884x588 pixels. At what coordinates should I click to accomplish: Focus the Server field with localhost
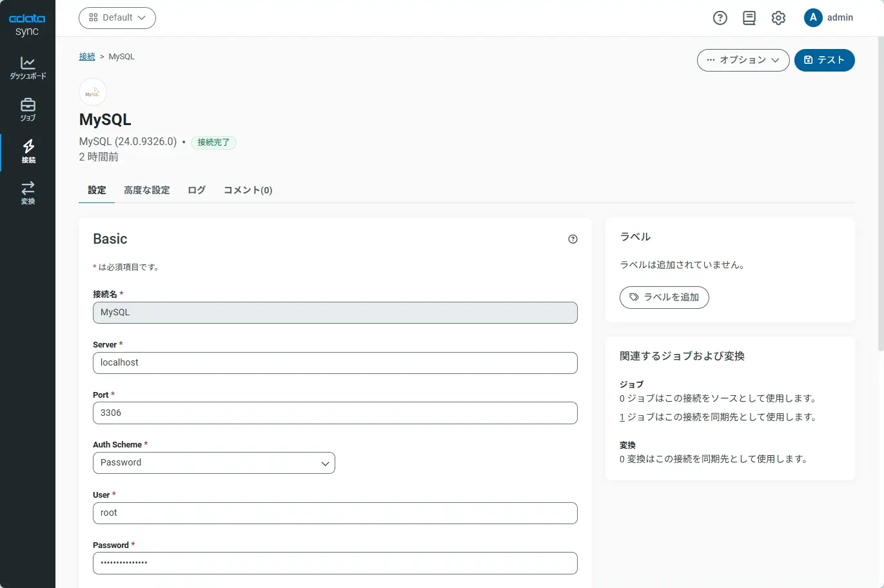pos(335,363)
